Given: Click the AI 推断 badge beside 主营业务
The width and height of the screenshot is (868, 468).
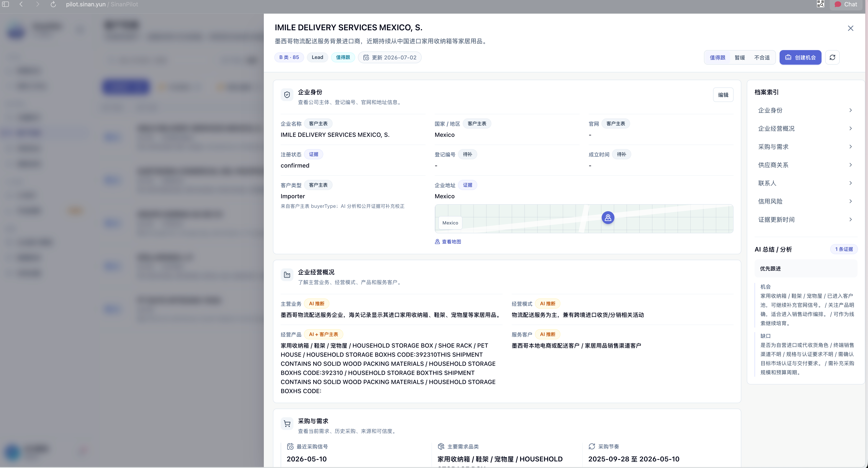Looking at the screenshot, I should click(317, 304).
